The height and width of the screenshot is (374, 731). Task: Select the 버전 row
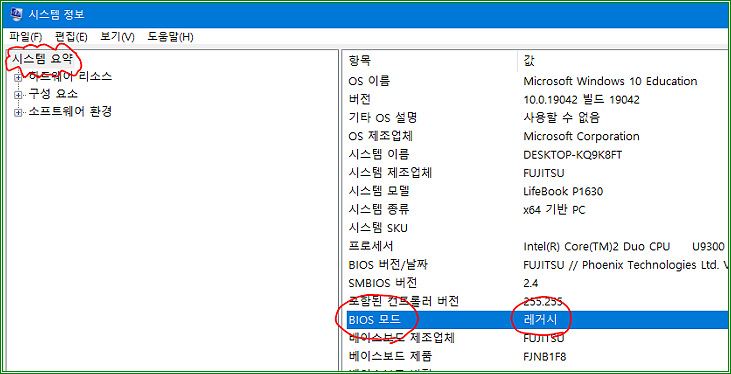tap(538, 99)
